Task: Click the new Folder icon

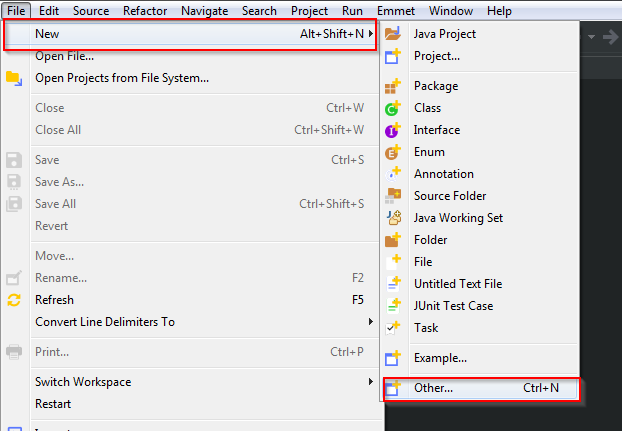Action: click(x=393, y=240)
